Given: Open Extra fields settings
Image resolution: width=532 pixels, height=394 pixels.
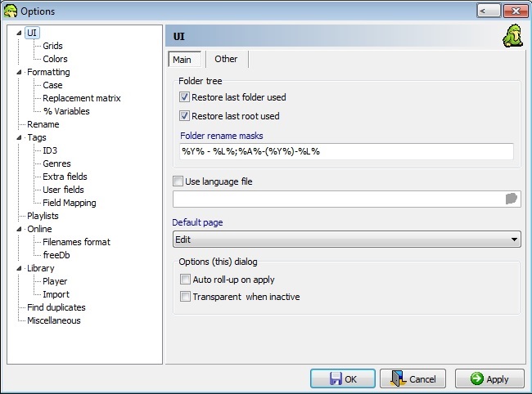Looking at the screenshot, I should pos(65,177).
